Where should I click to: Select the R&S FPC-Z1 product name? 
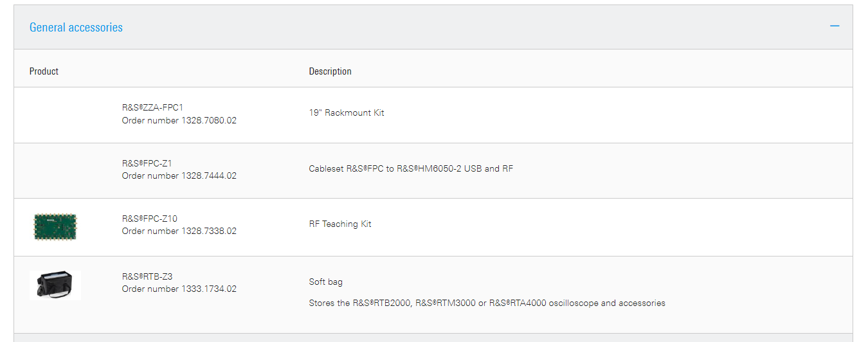click(x=147, y=163)
